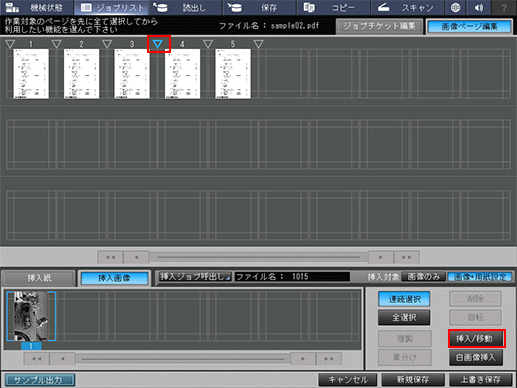The width and height of the screenshot is (517, 388).
Task: Click 上書き保存 overwrite save
Action: point(481,380)
